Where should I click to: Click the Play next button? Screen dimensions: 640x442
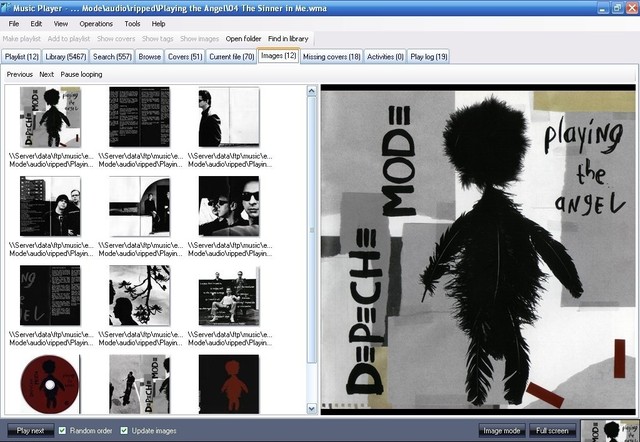[30, 431]
